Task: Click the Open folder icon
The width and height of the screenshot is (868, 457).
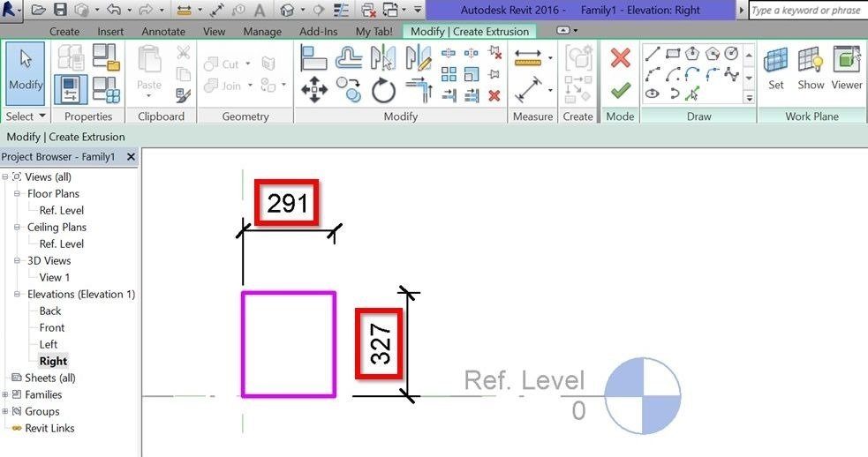Action: pyautogui.click(x=38, y=10)
